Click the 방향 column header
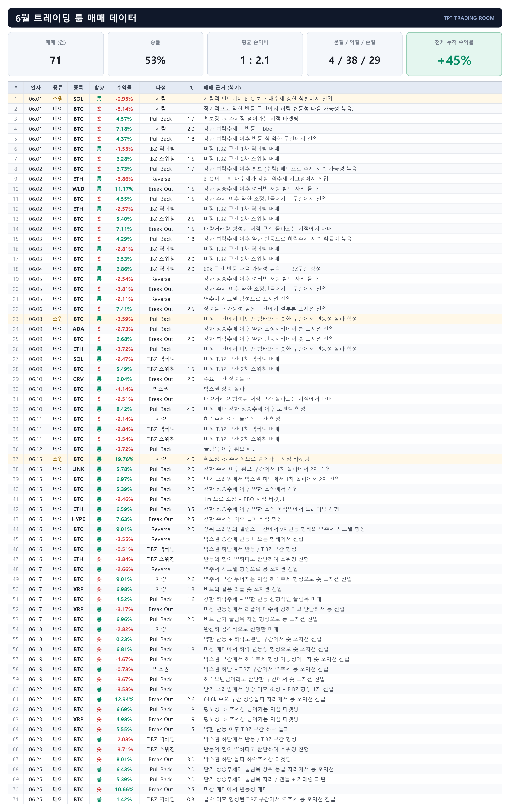 pos(99,88)
